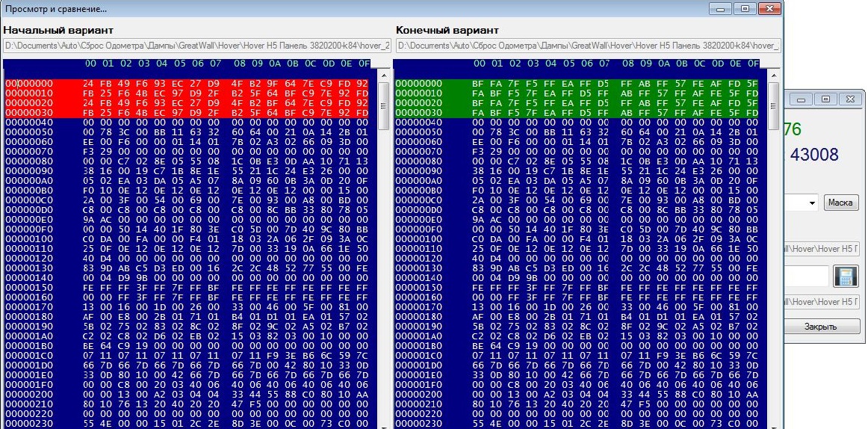This screenshot has height=429, width=868.
Task: Click the left hex panel scroll up arrow
Action: tap(384, 76)
